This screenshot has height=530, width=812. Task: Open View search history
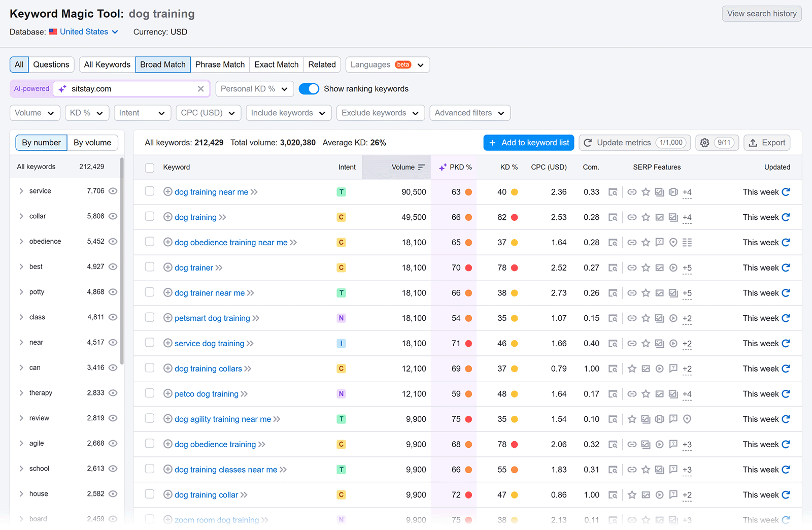[x=761, y=14]
